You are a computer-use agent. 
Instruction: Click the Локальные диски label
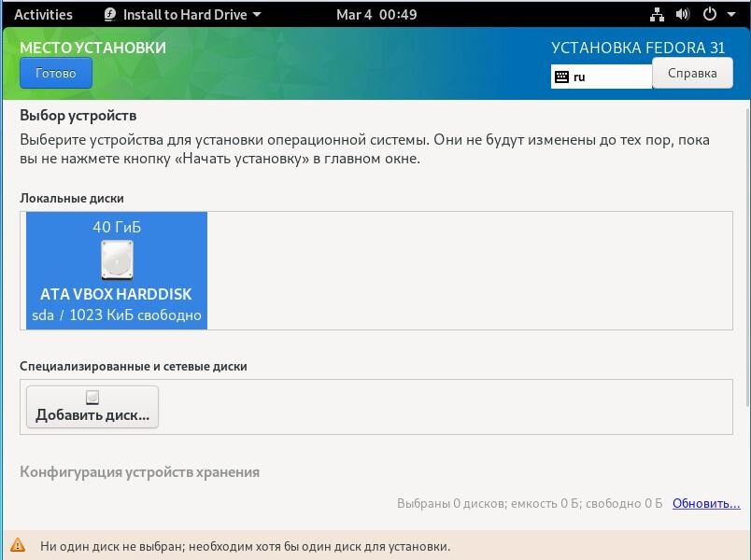(72, 198)
